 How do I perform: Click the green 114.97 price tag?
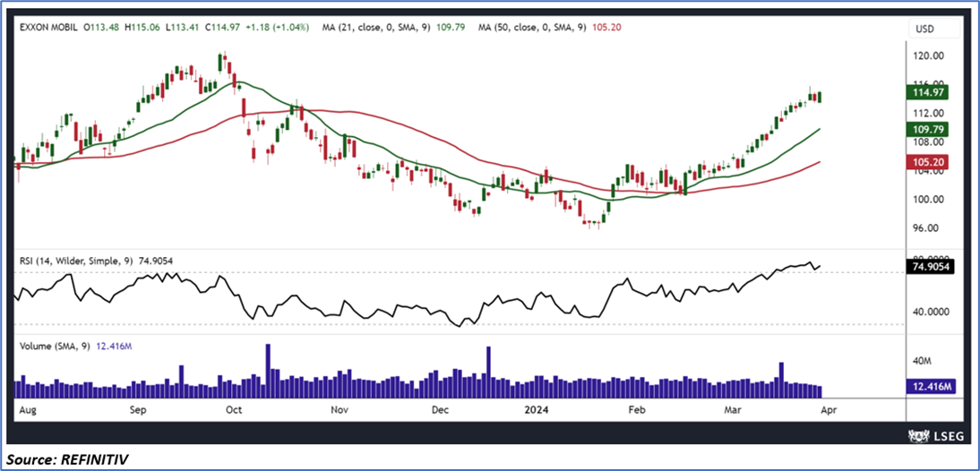(927, 92)
